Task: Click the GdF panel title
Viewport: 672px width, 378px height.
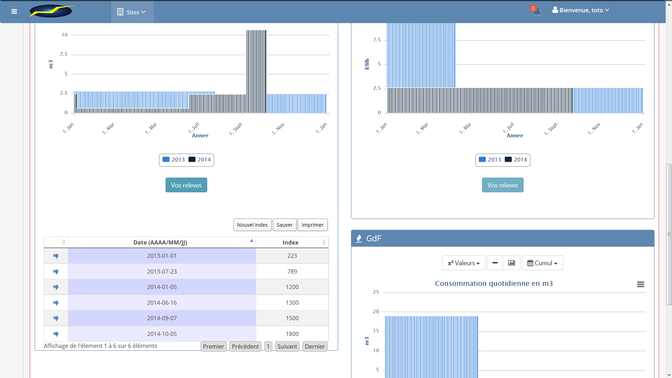Action: coord(373,238)
